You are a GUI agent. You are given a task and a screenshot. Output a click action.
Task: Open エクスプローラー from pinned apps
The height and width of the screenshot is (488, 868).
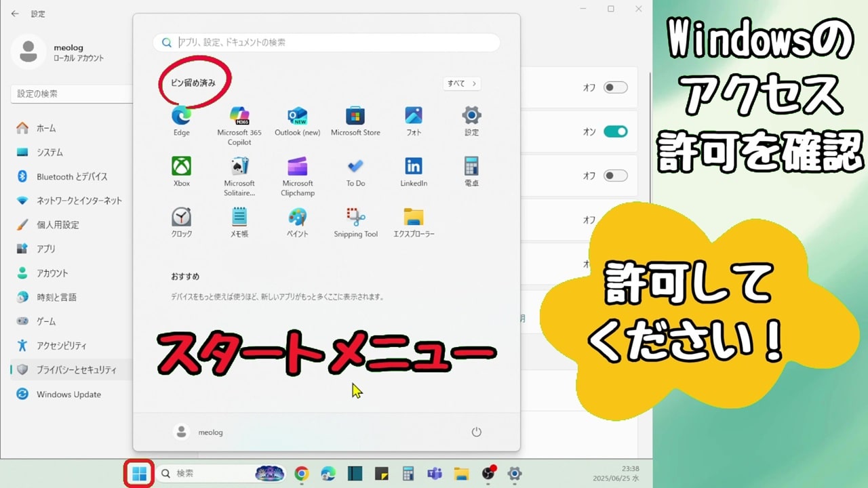pyautogui.click(x=414, y=222)
